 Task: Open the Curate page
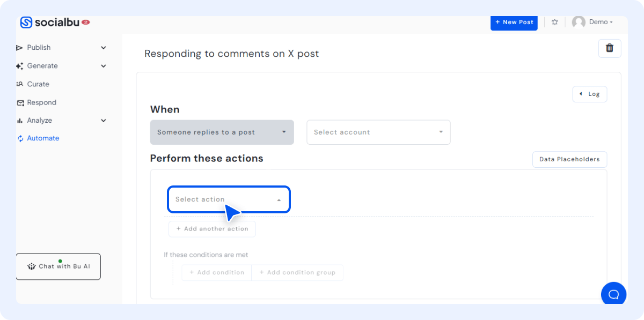click(38, 84)
